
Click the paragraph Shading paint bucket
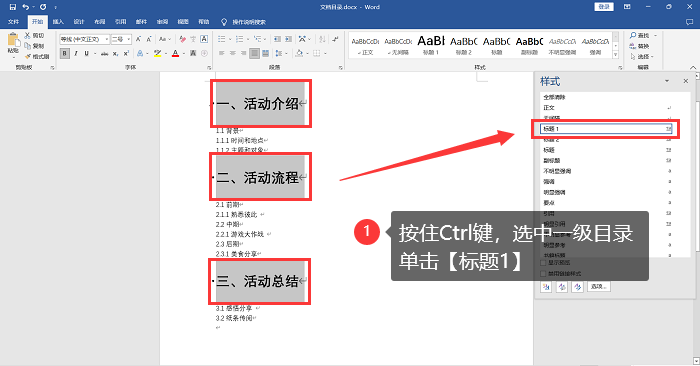299,54
